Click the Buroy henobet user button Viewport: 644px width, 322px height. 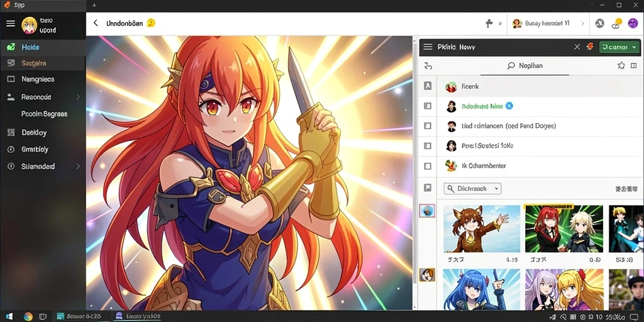(548, 24)
